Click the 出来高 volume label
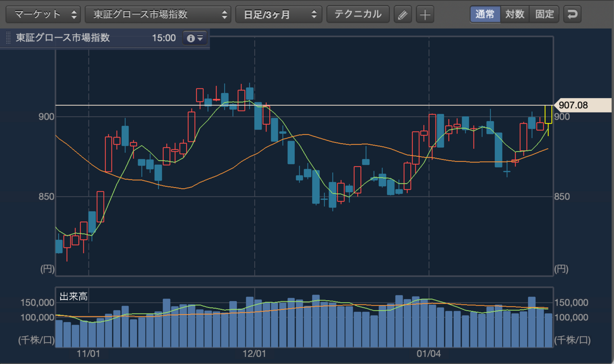Viewport: 614px width, 364px height. [73, 297]
